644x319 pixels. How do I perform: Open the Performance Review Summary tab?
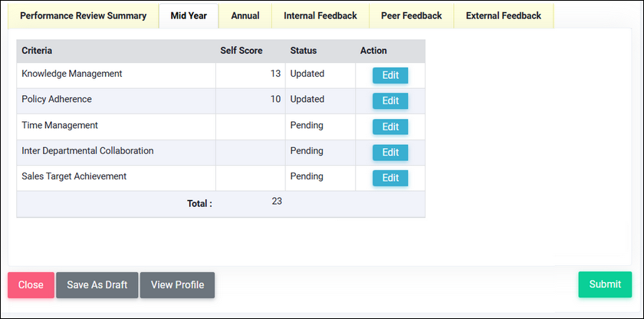[83, 16]
